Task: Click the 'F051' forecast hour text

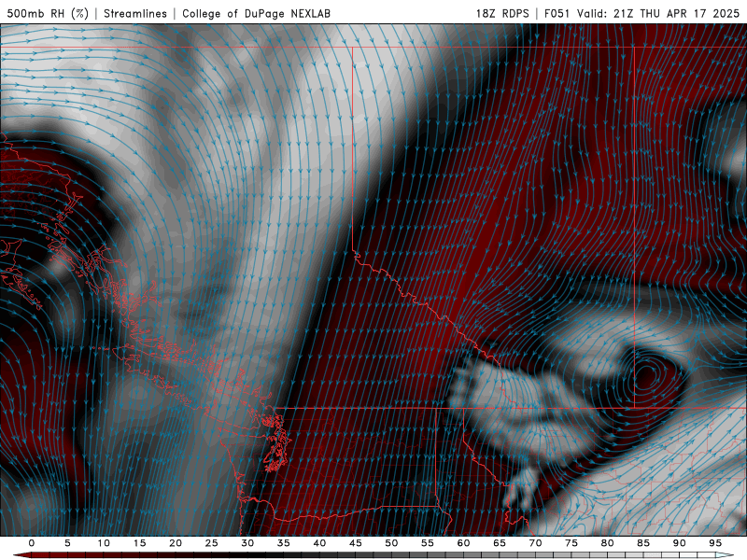Action: tap(557, 13)
